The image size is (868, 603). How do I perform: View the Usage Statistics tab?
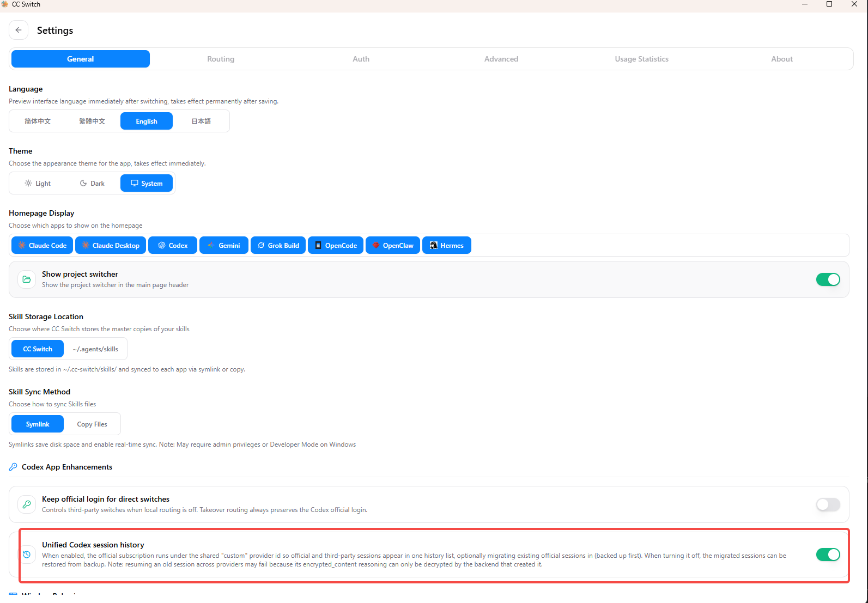[642, 59]
